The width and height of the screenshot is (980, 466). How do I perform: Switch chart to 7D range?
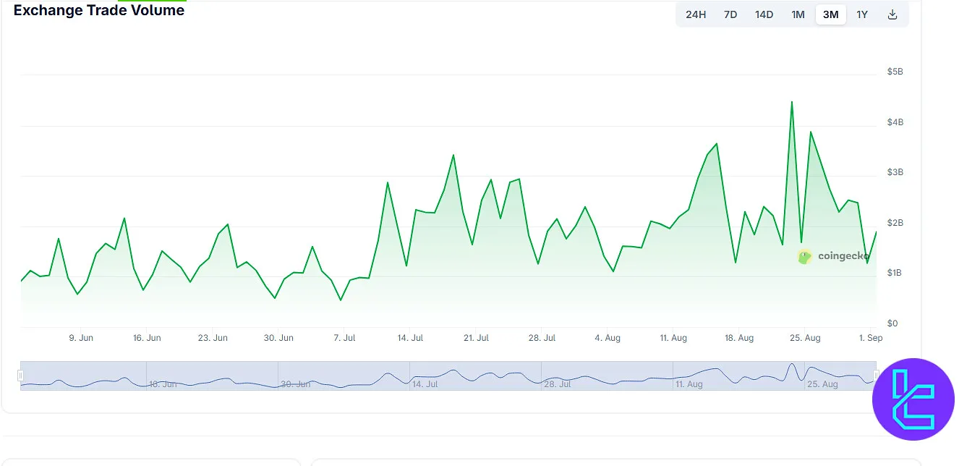point(730,14)
